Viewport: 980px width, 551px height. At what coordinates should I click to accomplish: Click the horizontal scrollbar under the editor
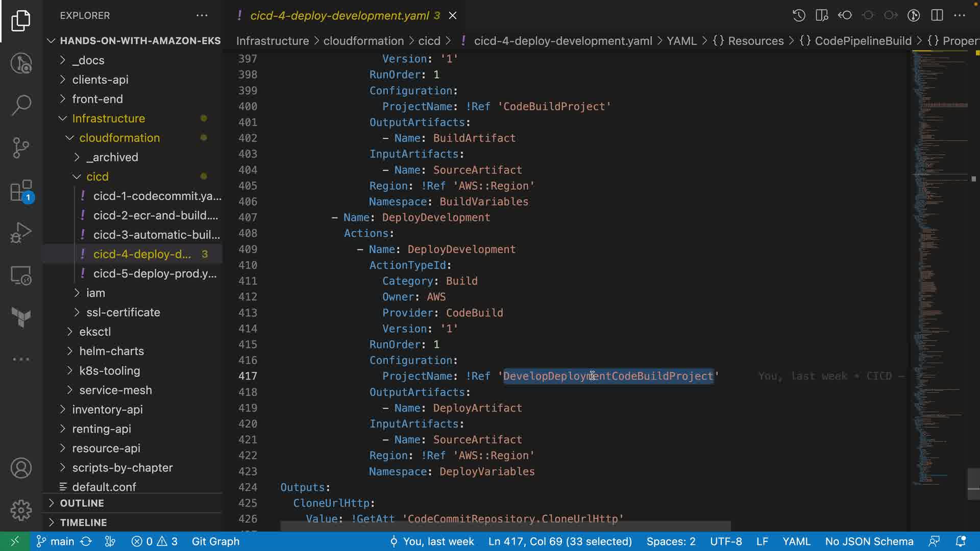pyautogui.click(x=505, y=526)
